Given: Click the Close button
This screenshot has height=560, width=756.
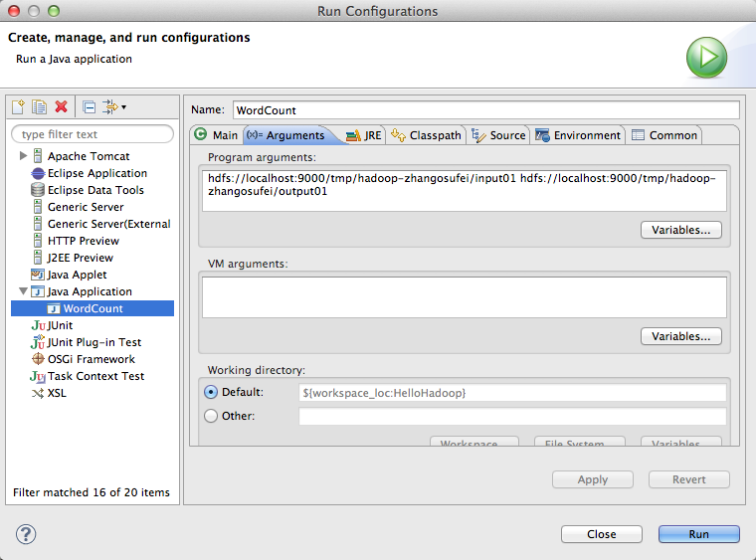Looking at the screenshot, I should coord(601,534).
